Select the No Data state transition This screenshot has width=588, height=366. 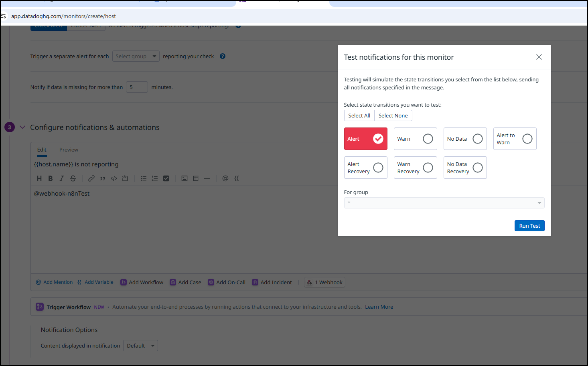pos(465,139)
